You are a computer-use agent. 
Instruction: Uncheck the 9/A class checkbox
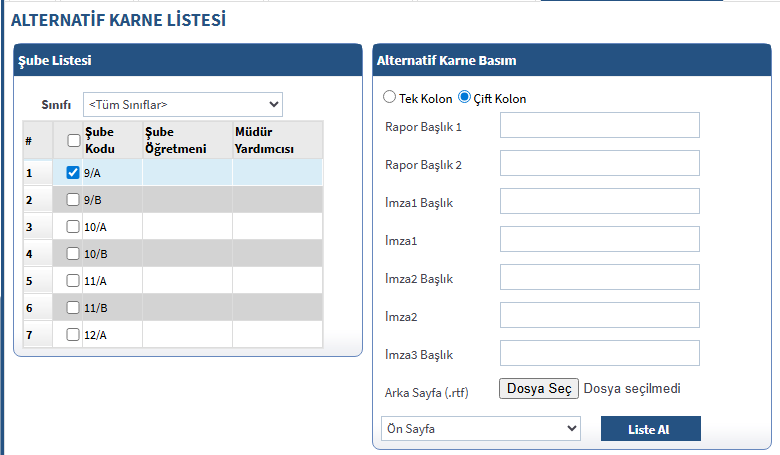(73, 172)
